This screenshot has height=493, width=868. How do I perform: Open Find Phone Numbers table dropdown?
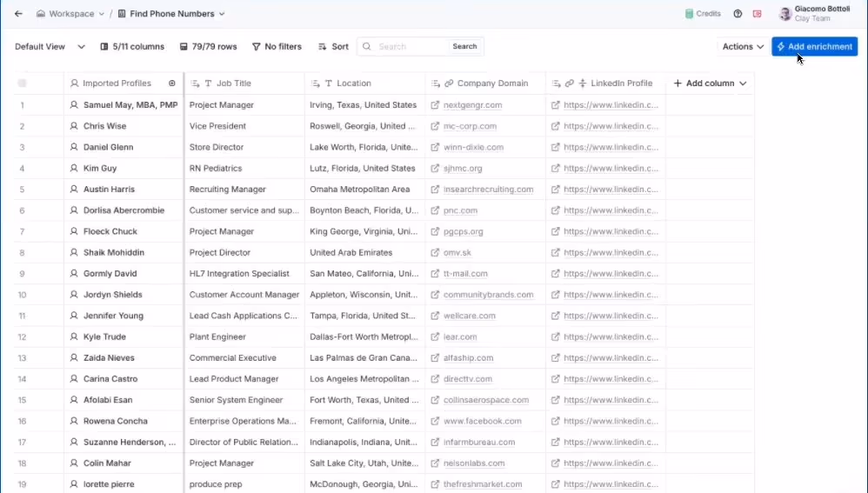click(222, 14)
